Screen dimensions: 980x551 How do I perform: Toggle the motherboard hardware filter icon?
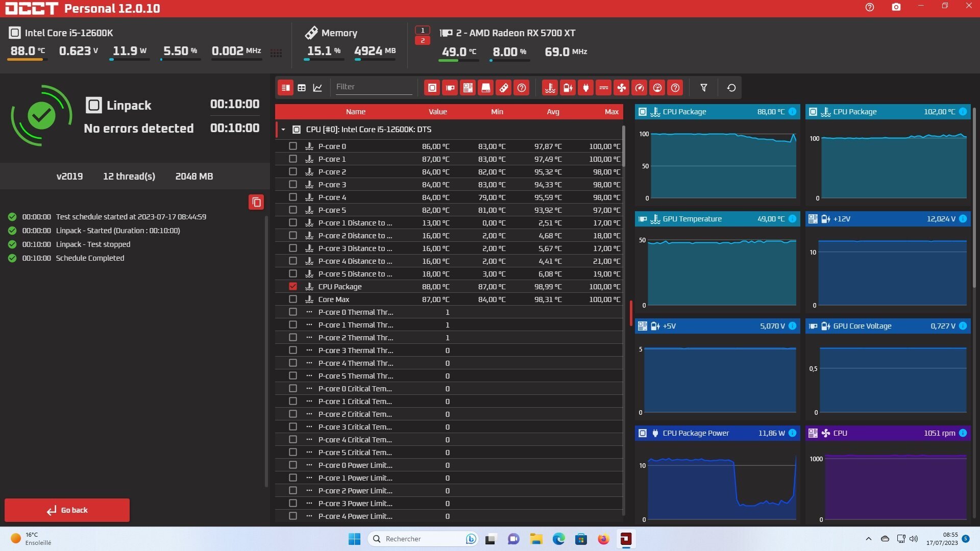tap(468, 88)
